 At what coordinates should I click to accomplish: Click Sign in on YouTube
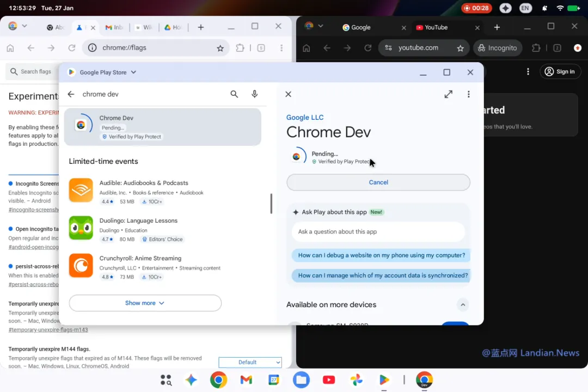[x=560, y=71]
